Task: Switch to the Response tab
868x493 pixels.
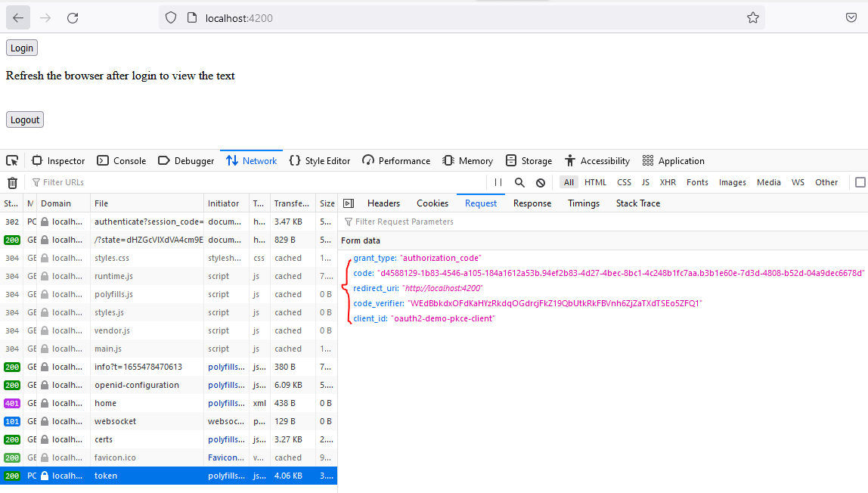Action: point(532,203)
